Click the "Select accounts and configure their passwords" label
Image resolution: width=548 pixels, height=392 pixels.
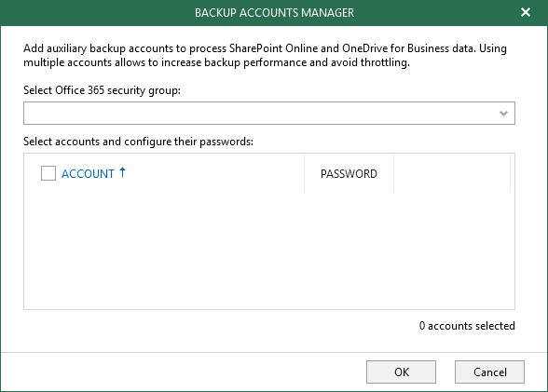(x=138, y=142)
